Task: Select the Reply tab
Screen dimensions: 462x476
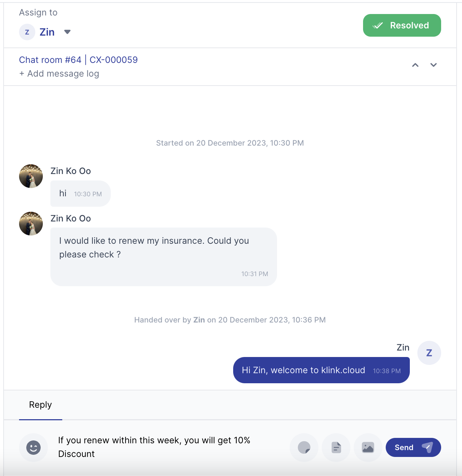Action: [40, 405]
